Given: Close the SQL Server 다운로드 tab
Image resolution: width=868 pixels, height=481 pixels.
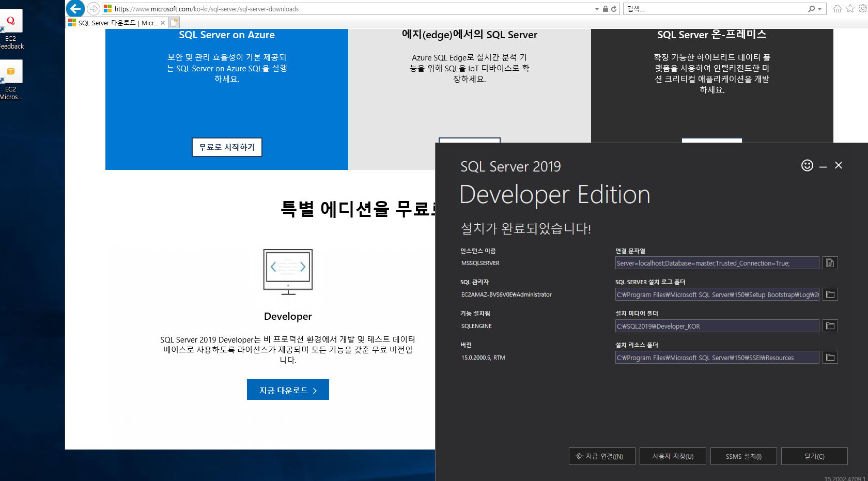Looking at the screenshot, I should pyautogui.click(x=163, y=23).
